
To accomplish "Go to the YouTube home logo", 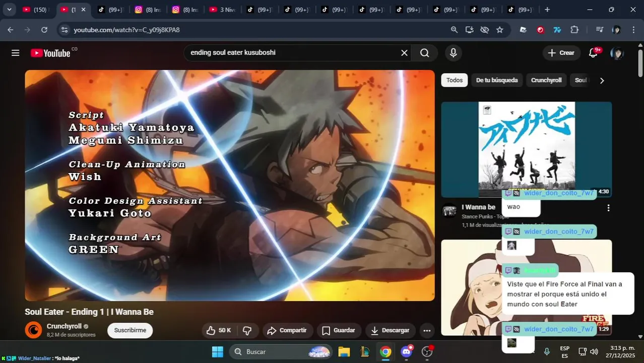I will 50,53.
